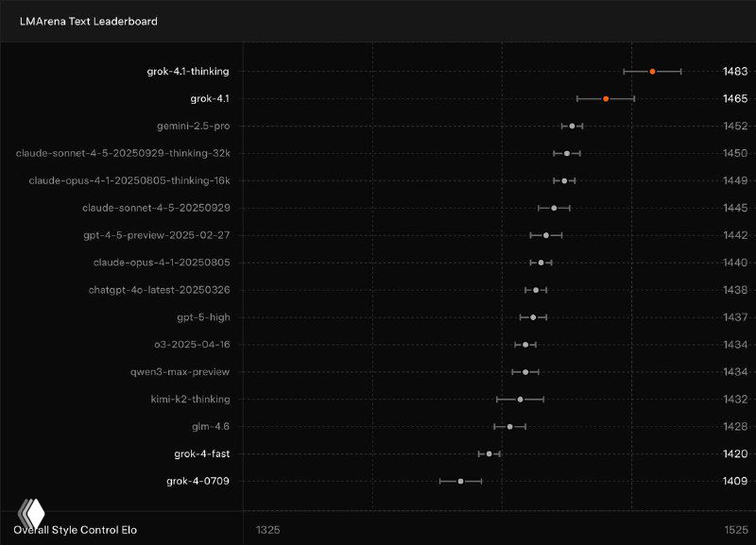Select the kimi-k2-thinking marker dot
This screenshot has height=545, width=756.
point(520,400)
